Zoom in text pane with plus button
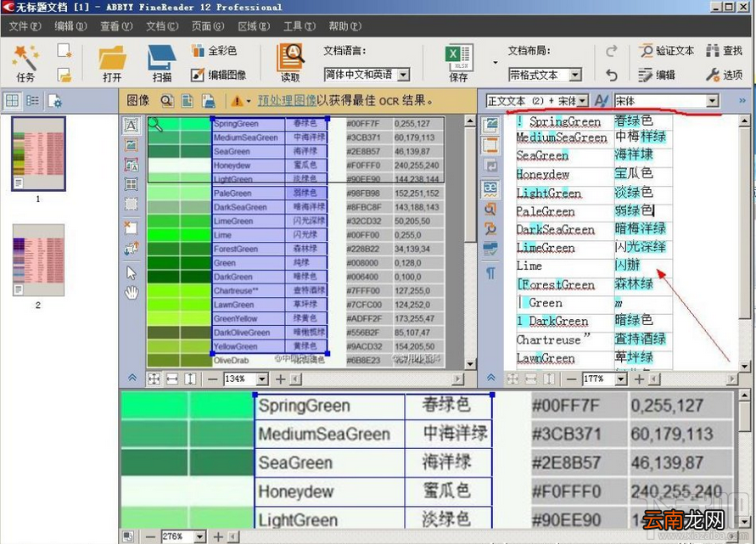The width and height of the screenshot is (756, 544). point(639,379)
